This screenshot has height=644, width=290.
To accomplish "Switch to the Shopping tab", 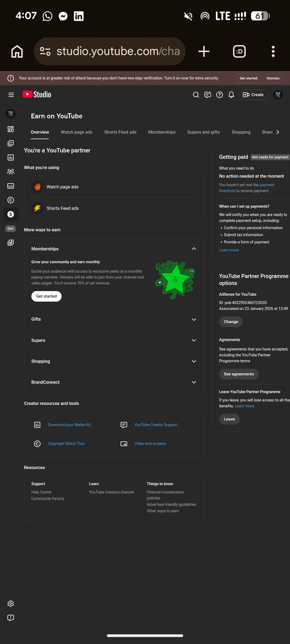I will tap(241, 132).
